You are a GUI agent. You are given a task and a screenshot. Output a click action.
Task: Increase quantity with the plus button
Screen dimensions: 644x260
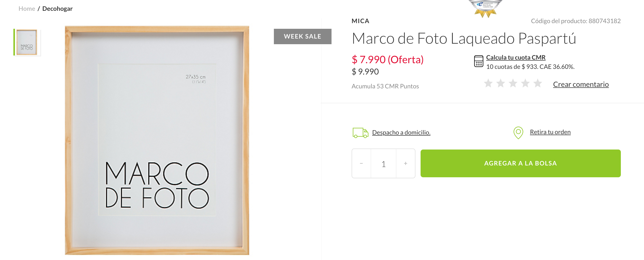[406, 163]
